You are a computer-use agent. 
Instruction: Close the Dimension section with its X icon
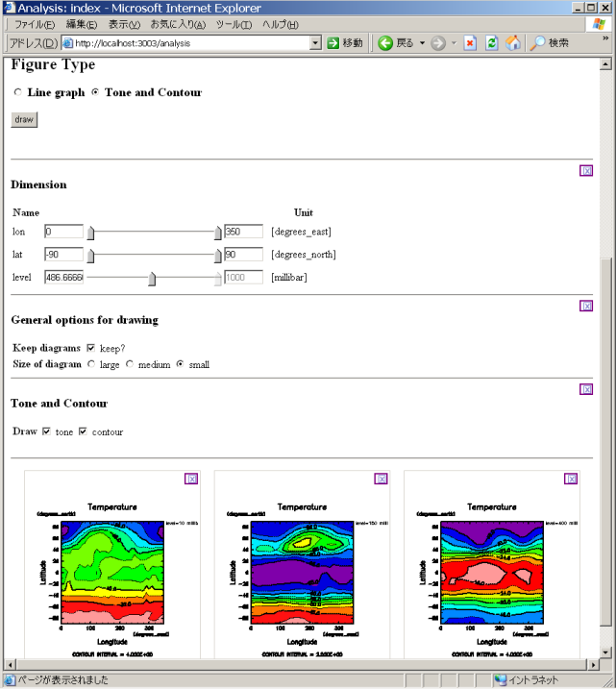(586, 170)
